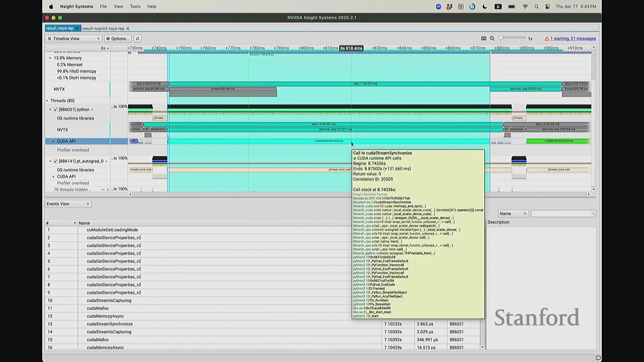Open the Tools menu
This screenshot has height=362, width=644.
(135, 6)
